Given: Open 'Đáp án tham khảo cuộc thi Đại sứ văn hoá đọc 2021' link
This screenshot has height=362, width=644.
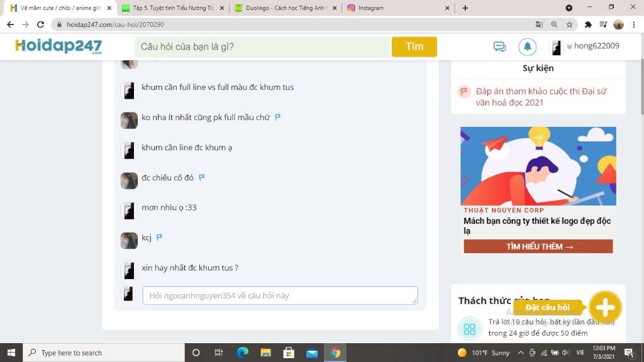Looking at the screenshot, I should coord(541,97).
